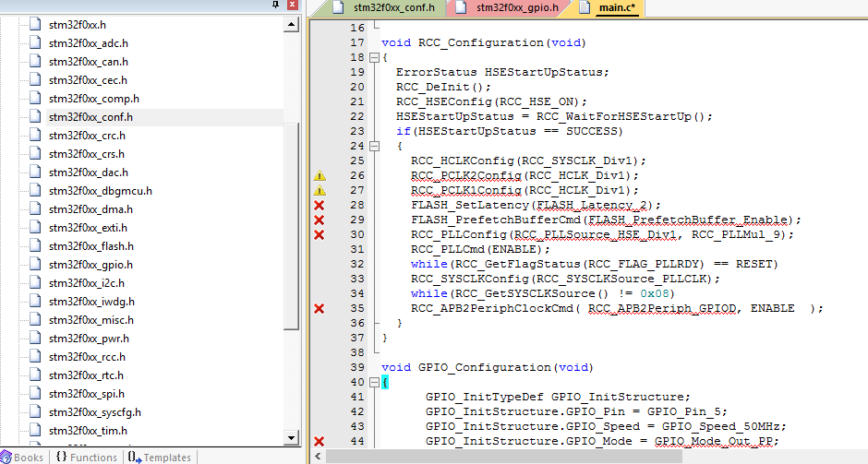Screen dimensions: 868x464
Task: Select stm32f0xx_i2c.h in the project tree
Action: tap(87, 282)
